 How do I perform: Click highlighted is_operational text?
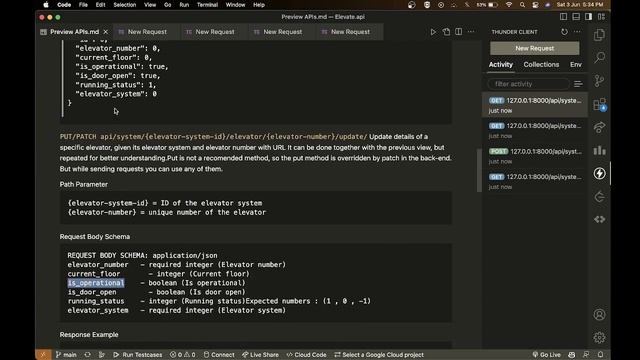pyautogui.click(x=96, y=283)
